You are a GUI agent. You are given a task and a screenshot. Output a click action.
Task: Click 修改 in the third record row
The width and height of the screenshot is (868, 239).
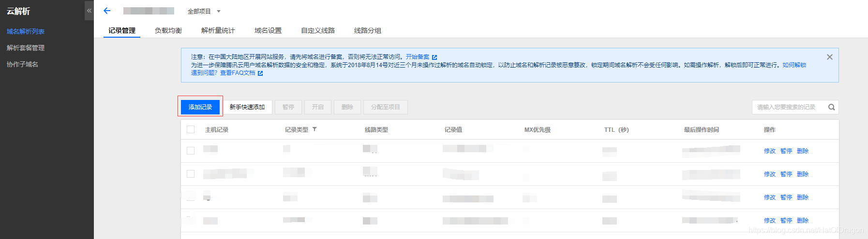click(x=770, y=197)
